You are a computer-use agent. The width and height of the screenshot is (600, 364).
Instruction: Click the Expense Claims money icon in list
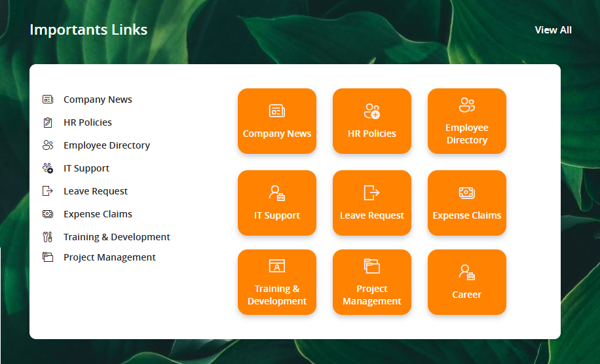click(47, 214)
